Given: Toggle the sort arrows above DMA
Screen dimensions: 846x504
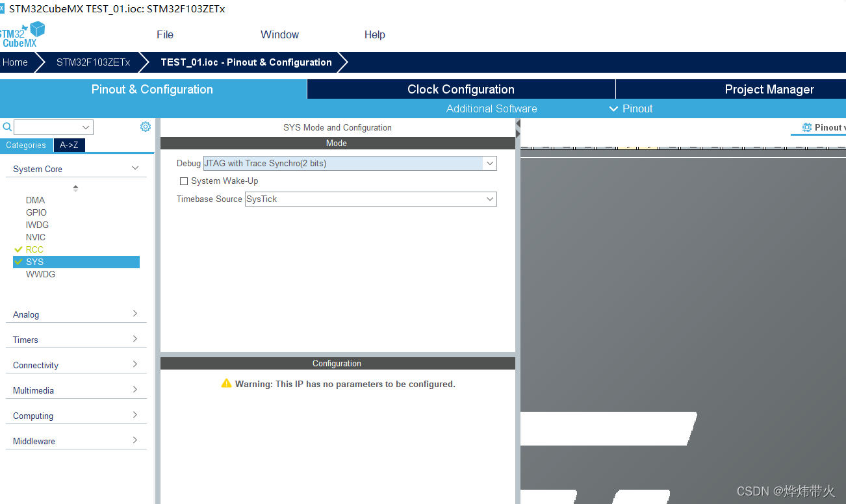Looking at the screenshot, I should (x=75, y=188).
